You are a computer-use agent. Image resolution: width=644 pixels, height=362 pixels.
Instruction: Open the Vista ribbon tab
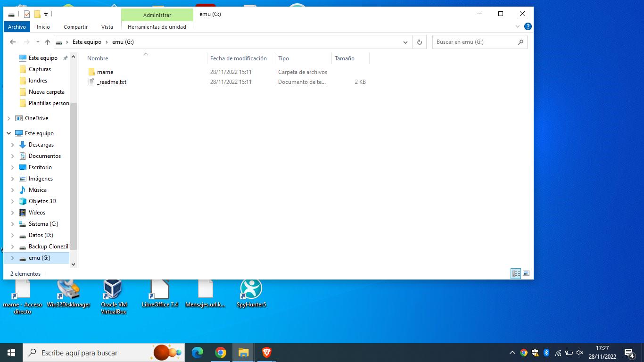click(107, 27)
